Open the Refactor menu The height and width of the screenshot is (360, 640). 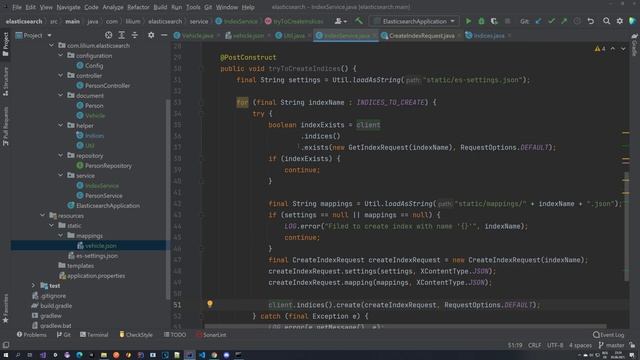138,7
